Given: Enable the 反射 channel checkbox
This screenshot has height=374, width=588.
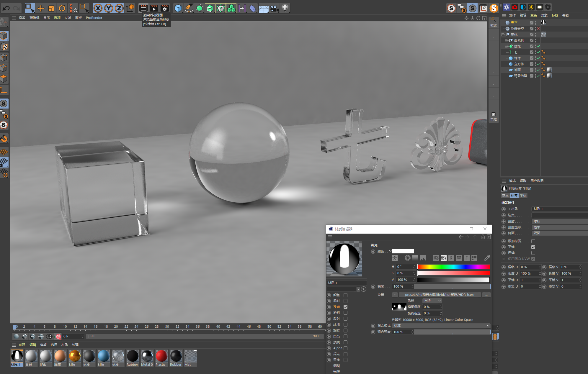Looking at the screenshot, I should pos(345,319).
